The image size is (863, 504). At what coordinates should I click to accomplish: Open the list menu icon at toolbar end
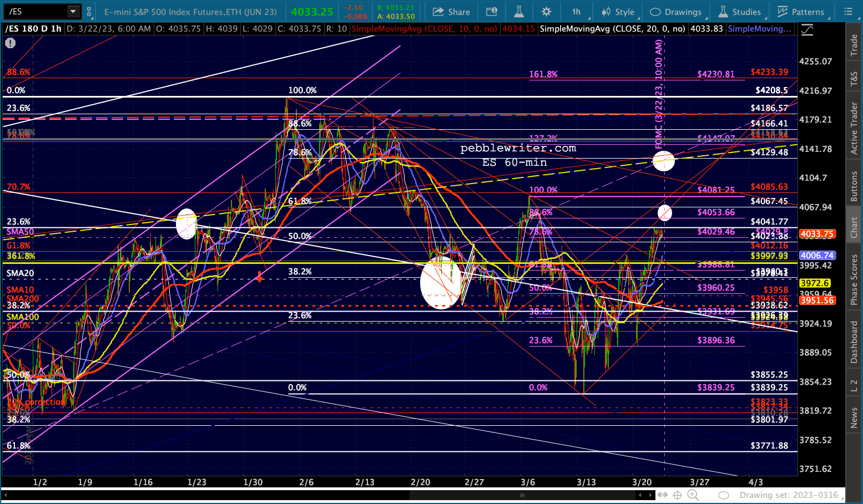point(848,12)
